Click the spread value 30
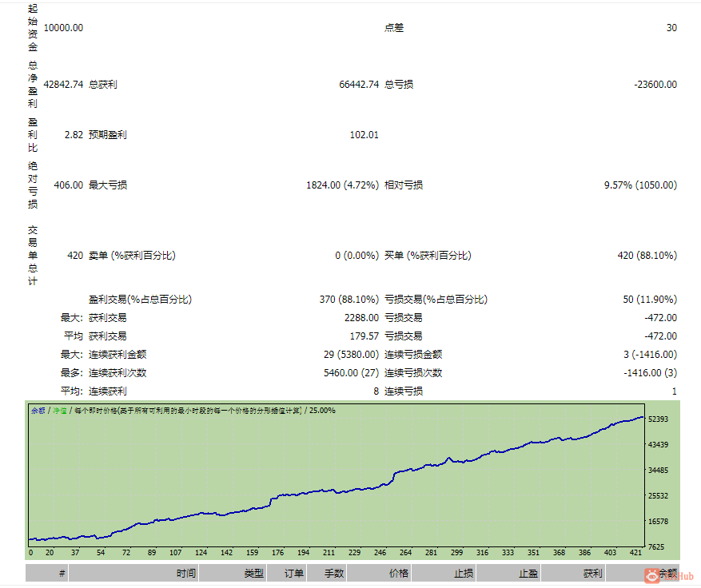This screenshot has width=701, height=588. point(671,28)
